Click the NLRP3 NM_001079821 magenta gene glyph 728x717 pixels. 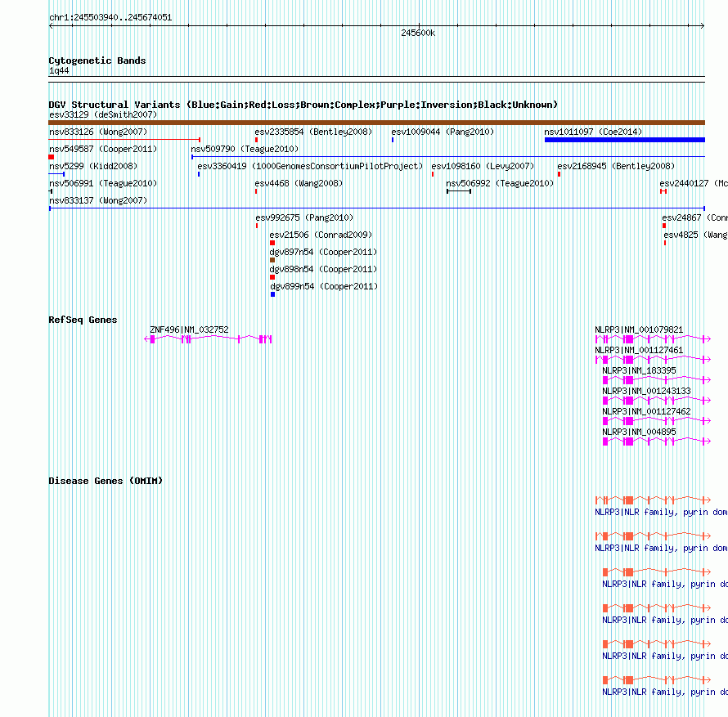tap(653, 339)
